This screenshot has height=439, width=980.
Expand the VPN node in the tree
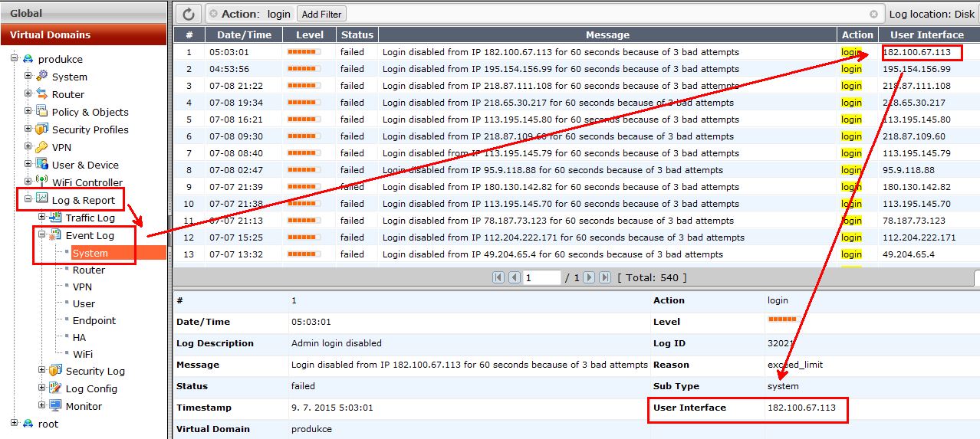[28, 146]
